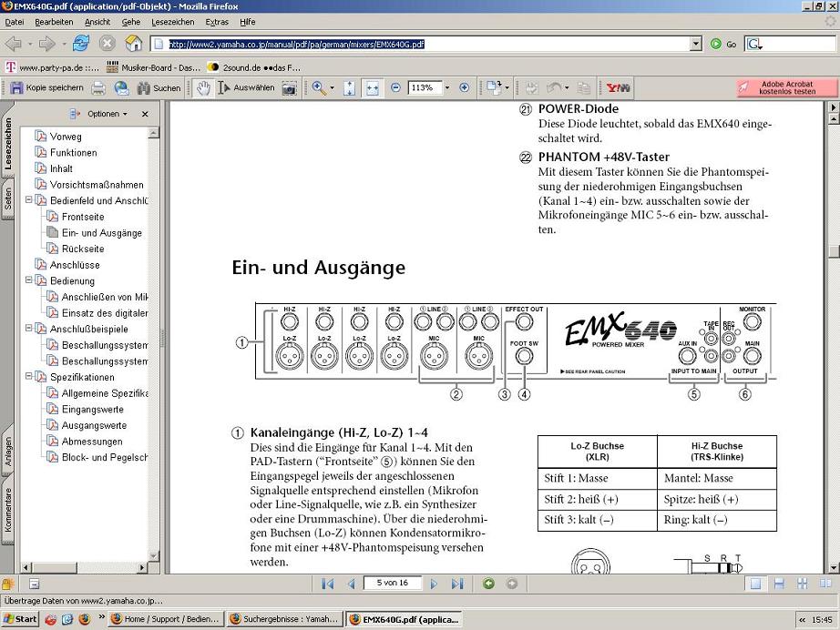Go to next PDF page
The width and height of the screenshot is (840, 630).
tap(434, 584)
